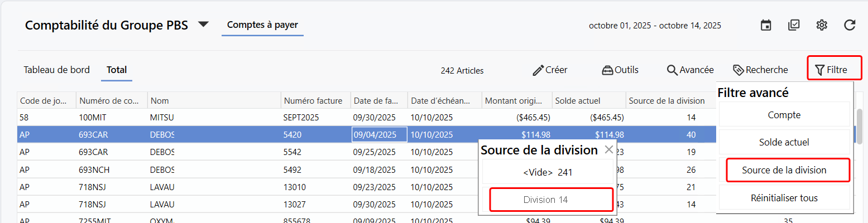Toggle the Filtre funnel button

click(831, 70)
